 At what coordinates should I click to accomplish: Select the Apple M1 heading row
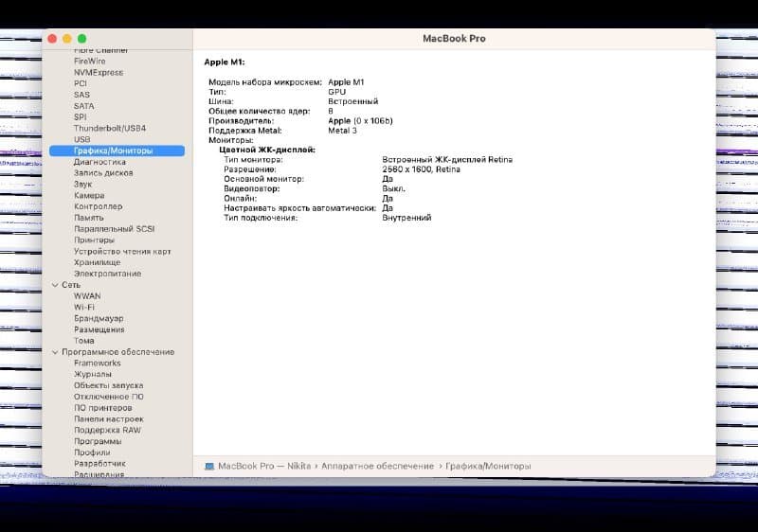(x=225, y=62)
